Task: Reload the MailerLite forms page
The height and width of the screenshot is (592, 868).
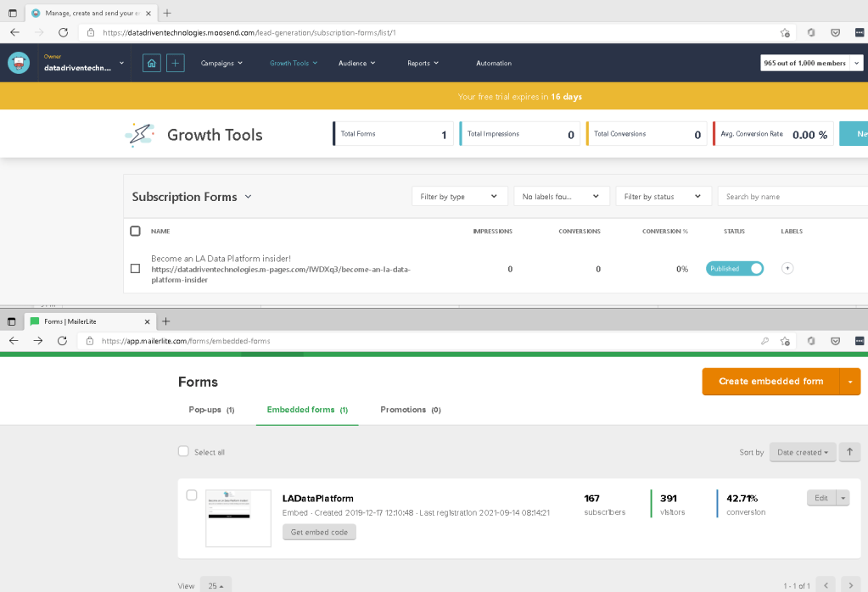Action: tap(62, 340)
